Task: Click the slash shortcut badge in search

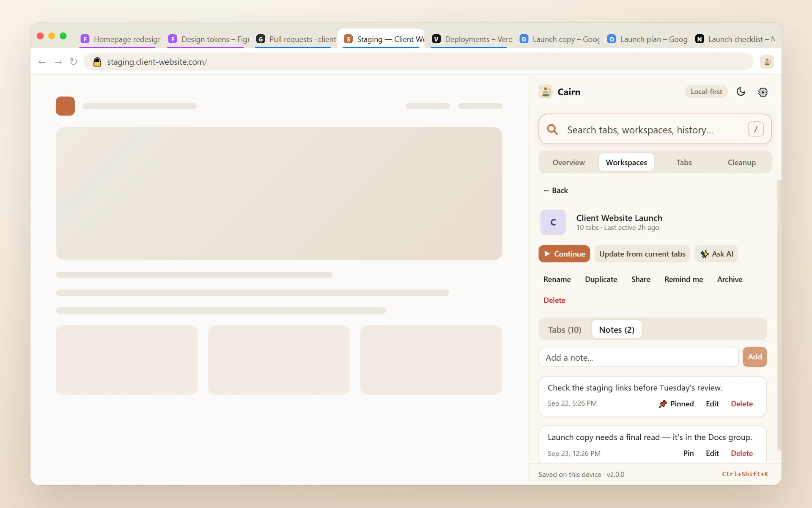Action: tap(755, 129)
